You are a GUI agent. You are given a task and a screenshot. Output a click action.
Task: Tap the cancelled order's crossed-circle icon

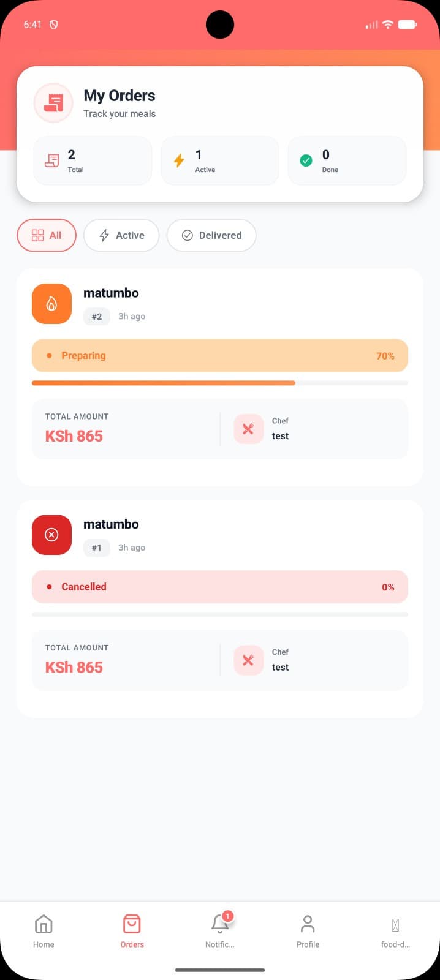pos(51,535)
